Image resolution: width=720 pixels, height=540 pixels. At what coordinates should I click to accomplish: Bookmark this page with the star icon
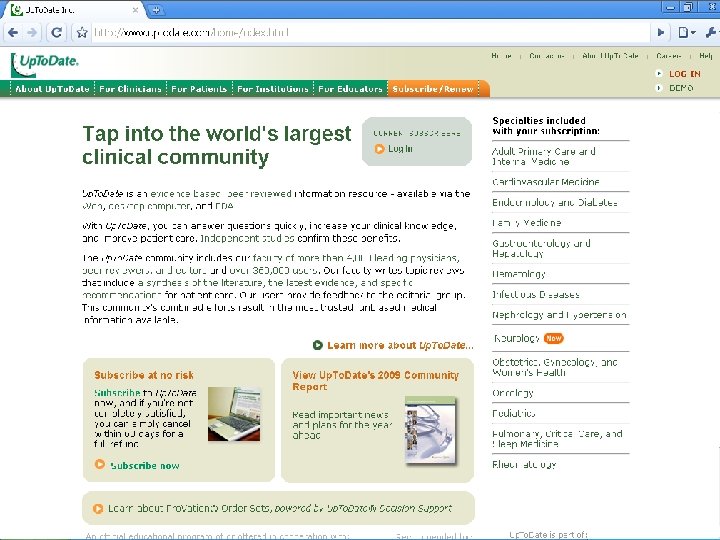(x=82, y=33)
